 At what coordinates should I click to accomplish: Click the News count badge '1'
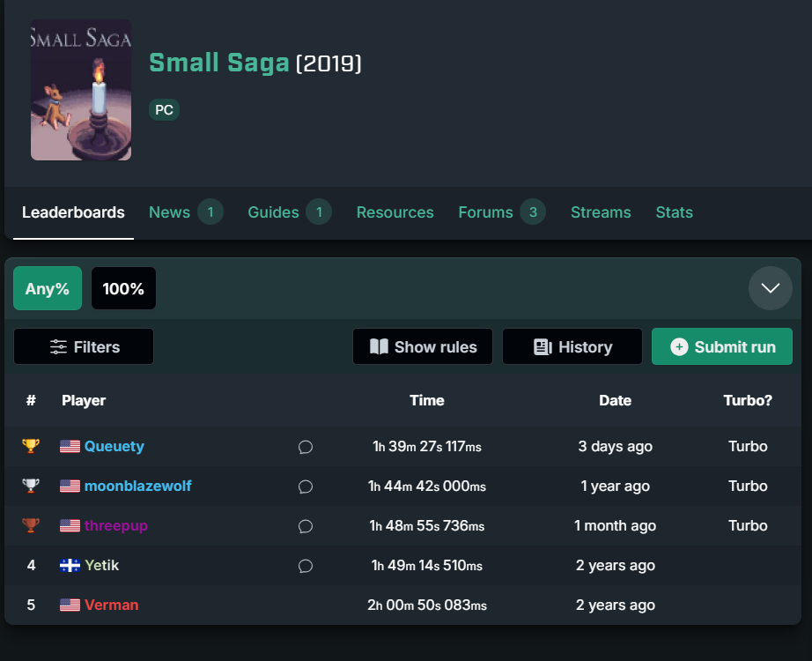click(x=210, y=212)
